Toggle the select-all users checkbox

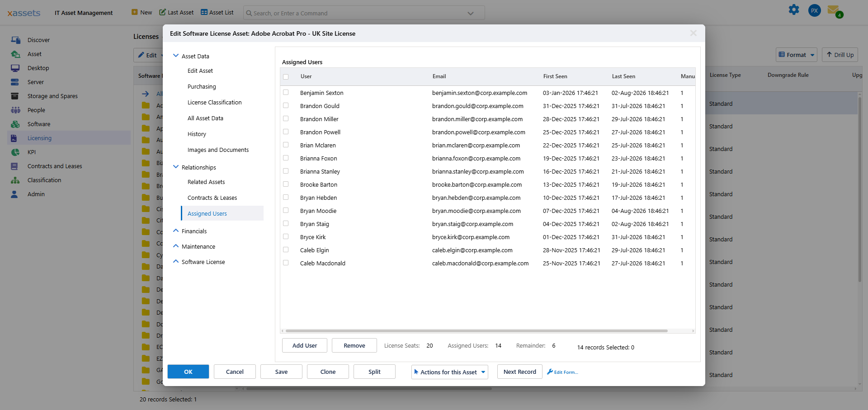coord(286,76)
